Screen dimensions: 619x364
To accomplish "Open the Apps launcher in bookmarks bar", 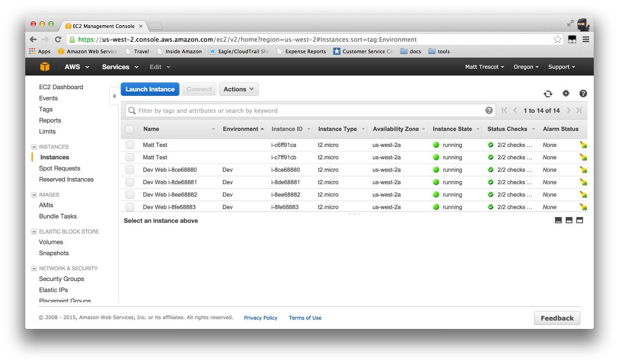I will point(40,52).
